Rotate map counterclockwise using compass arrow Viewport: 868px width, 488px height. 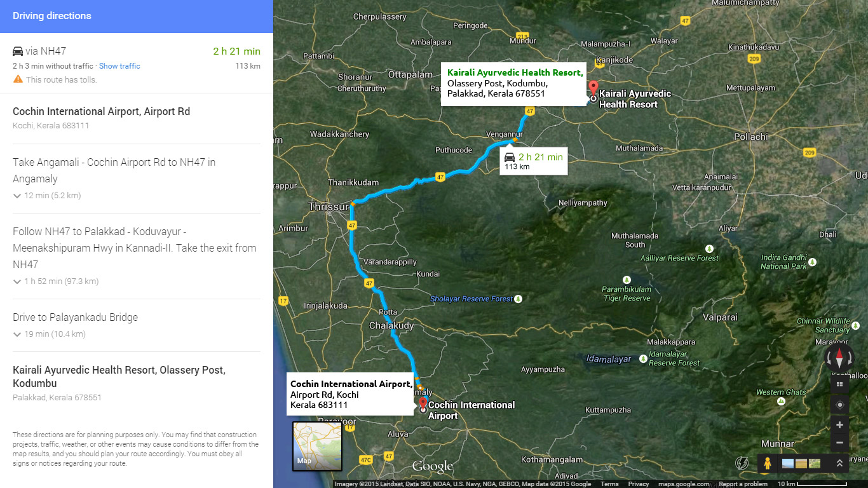828,359
